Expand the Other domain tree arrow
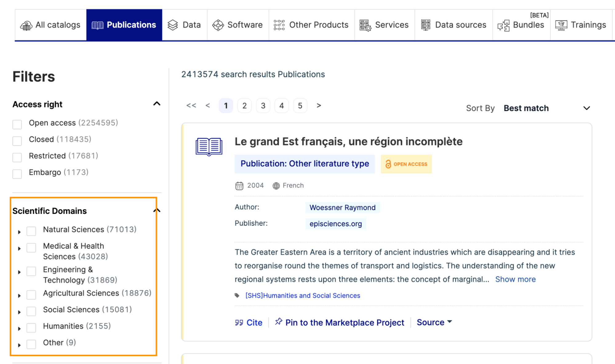This screenshot has width=615, height=364. tap(19, 345)
